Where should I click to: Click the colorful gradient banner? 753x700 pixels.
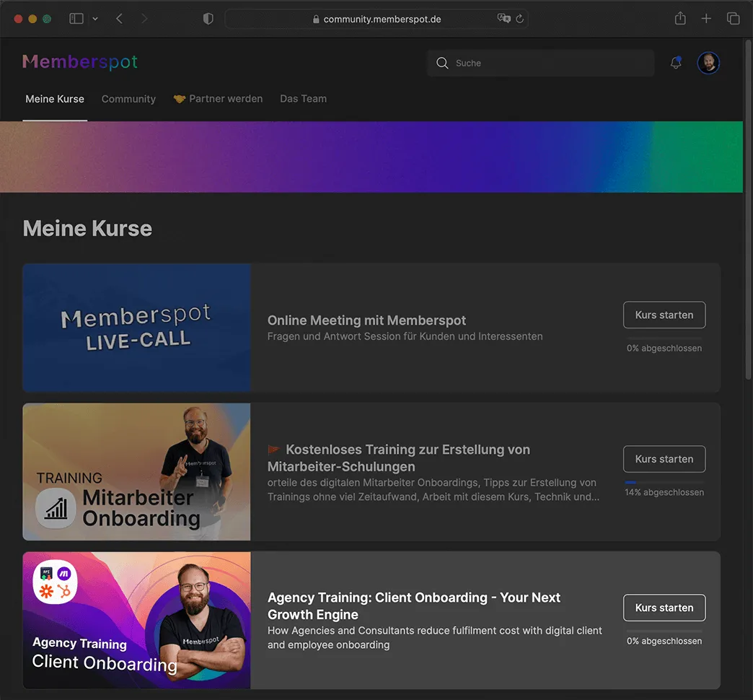click(x=371, y=157)
